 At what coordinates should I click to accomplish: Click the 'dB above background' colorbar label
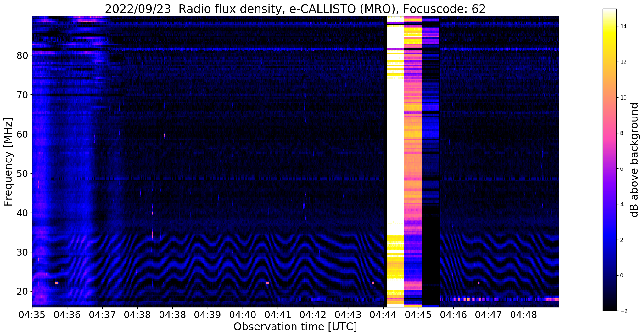(x=635, y=160)
